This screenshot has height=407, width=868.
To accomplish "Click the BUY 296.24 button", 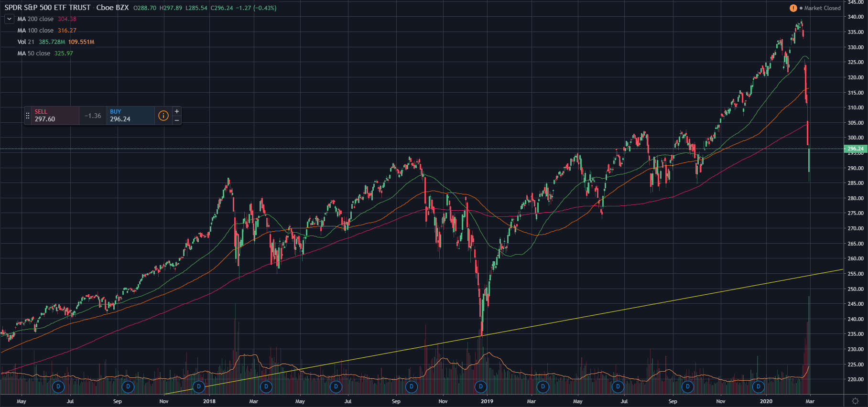I will coord(130,116).
